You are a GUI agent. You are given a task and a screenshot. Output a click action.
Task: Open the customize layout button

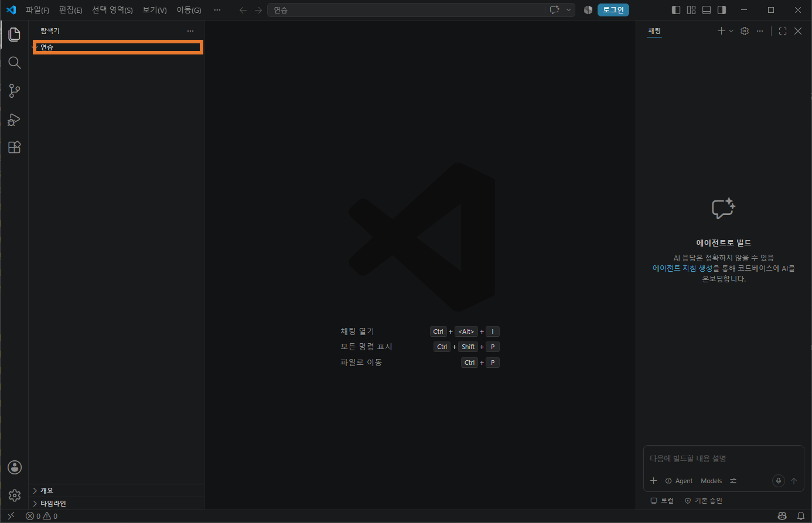(x=691, y=10)
